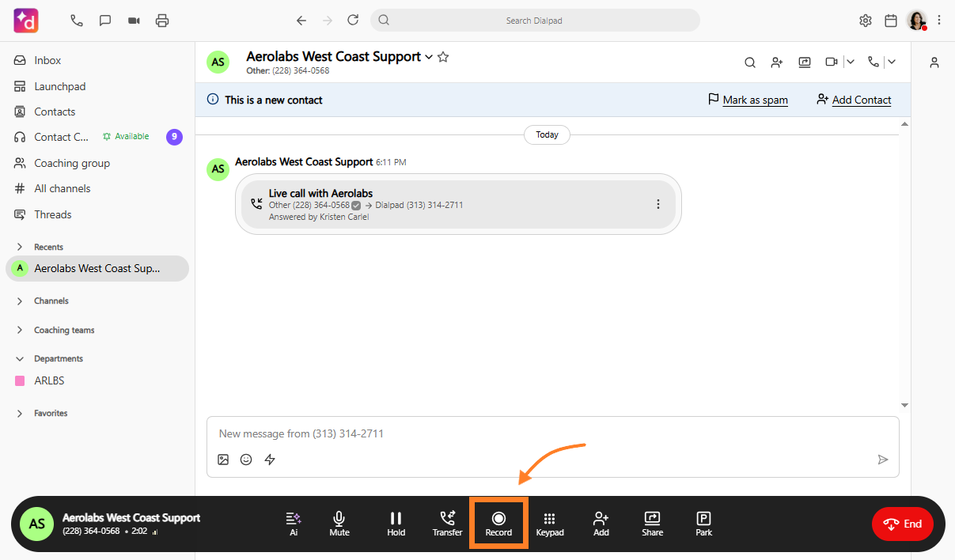This screenshot has height=560, width=955.
Task: Open quick replies lightning bolt icon
Action: pos(270,460)
